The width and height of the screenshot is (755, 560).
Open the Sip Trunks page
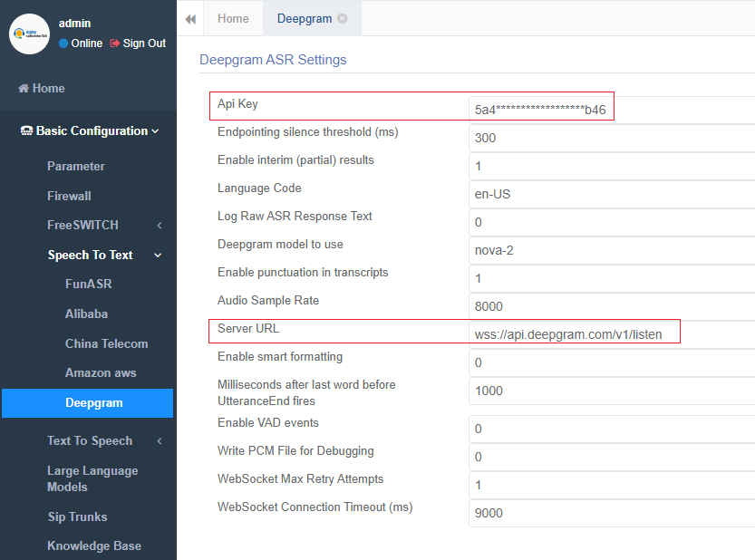78,517
